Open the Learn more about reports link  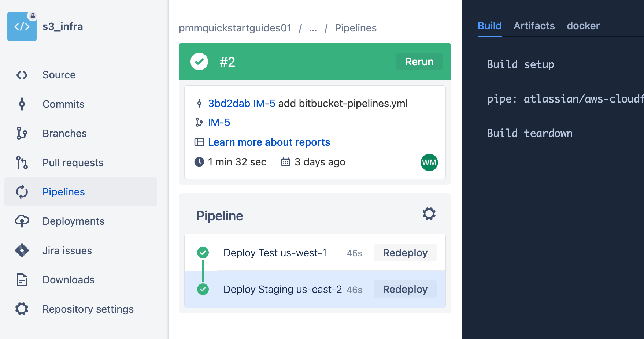(x=269, y=142)
